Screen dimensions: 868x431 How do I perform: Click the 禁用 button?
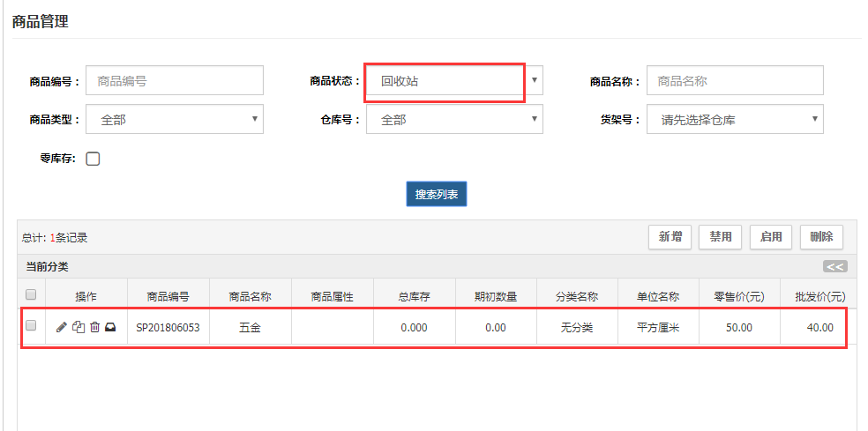(721, 237)
